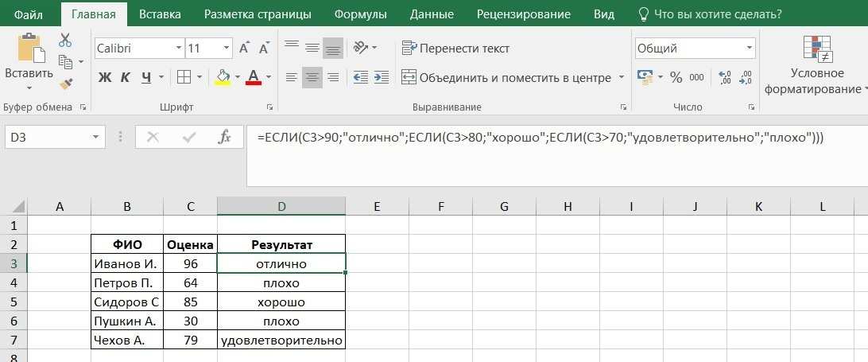Decrease font size with smaller A icon
This screenshot has width=868, height=362.
[264, 49]
